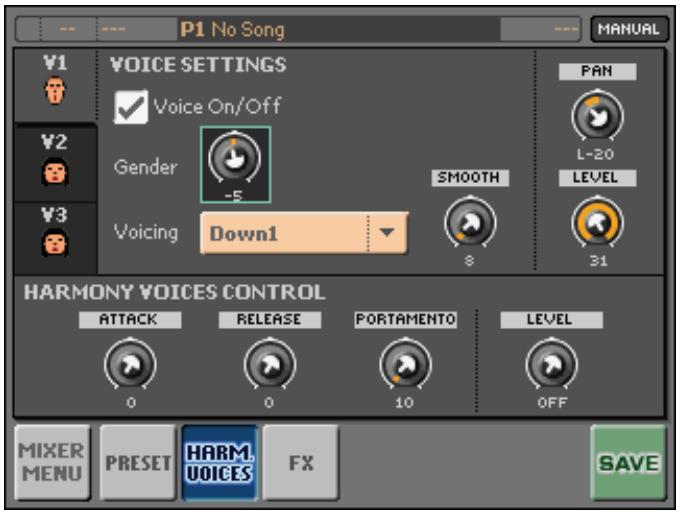Select the Smooth knob showing 8
The image size is (682, 512).
470,222
